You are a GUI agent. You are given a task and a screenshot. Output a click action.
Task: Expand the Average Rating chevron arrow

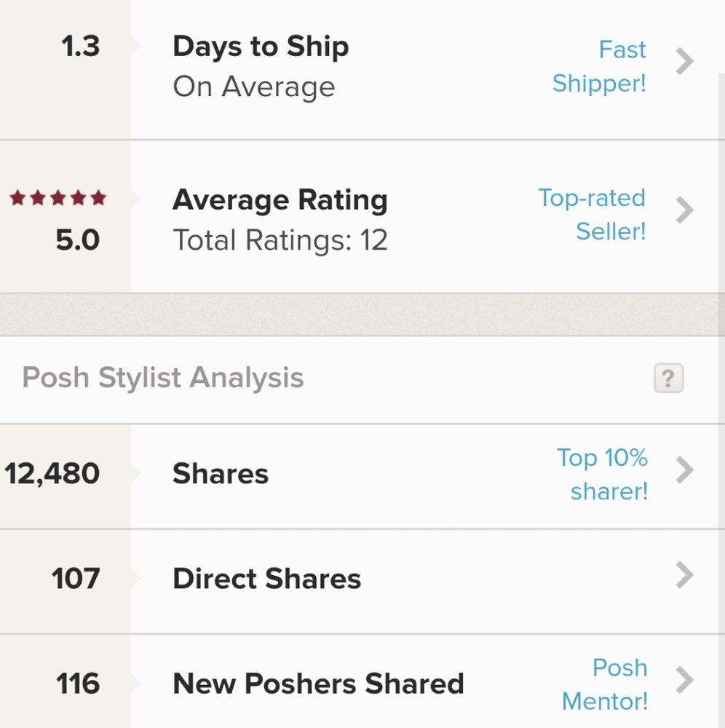click(684, 211)
